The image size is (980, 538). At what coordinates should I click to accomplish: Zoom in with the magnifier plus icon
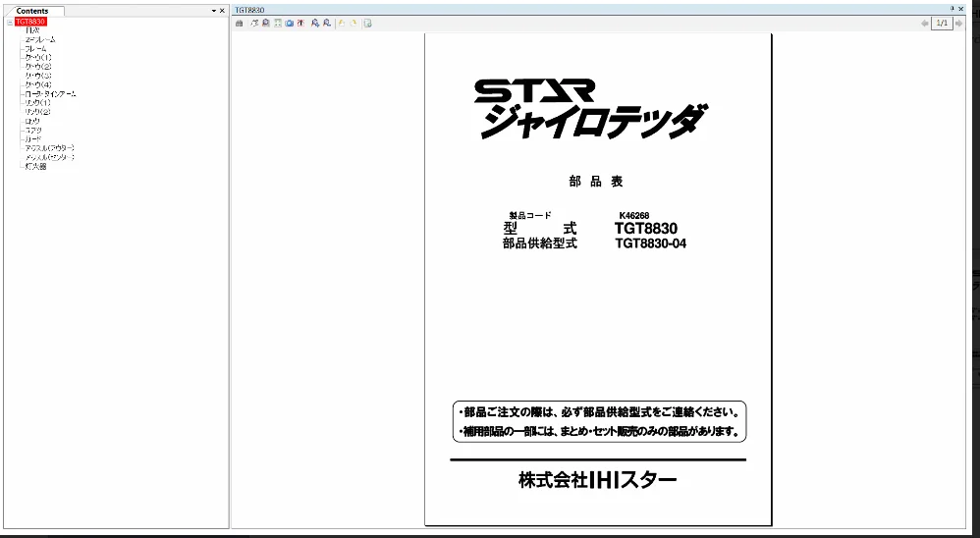coord(315,24)
